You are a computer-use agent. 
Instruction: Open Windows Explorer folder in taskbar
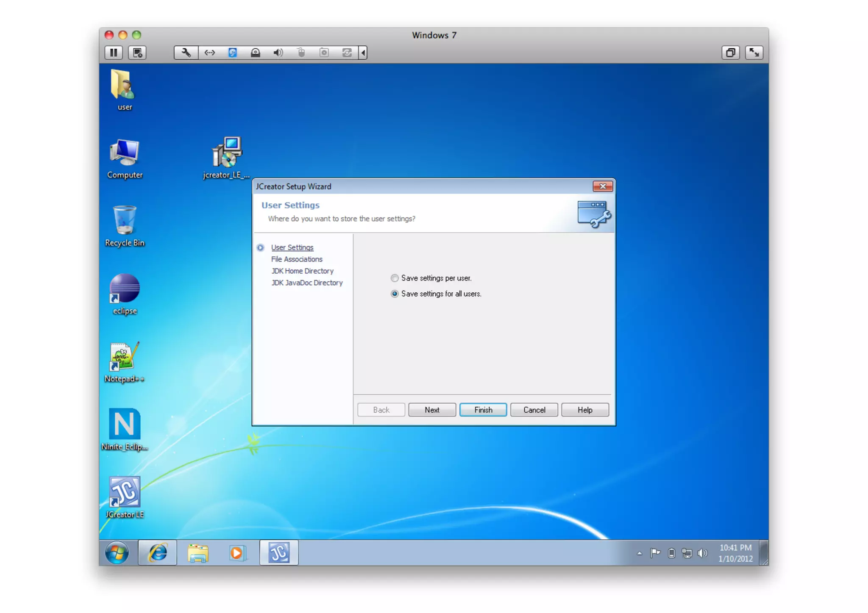198,552
